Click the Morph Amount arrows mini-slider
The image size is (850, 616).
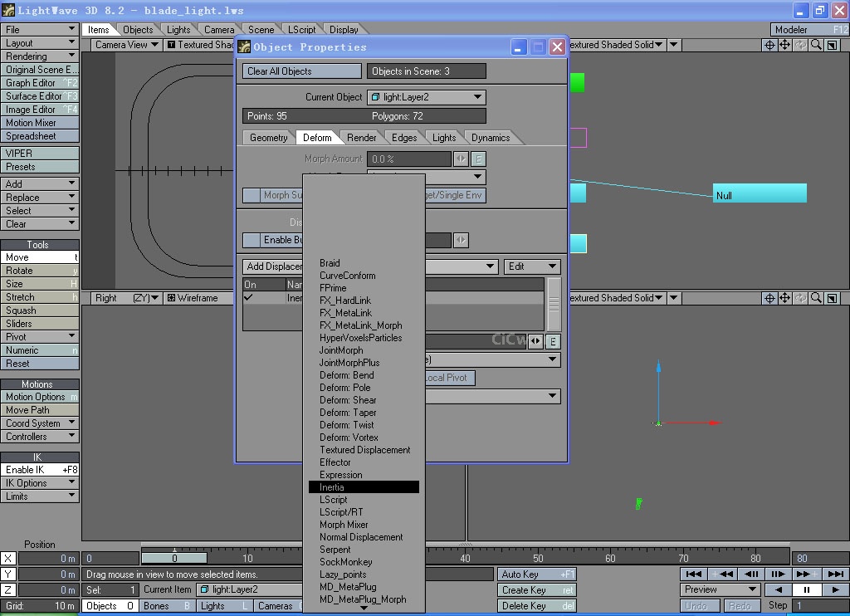click(461, 159)
